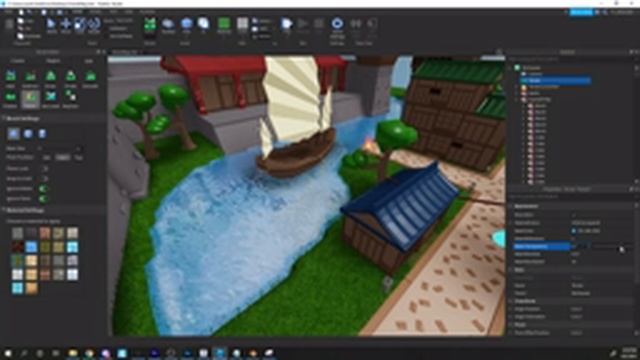Select the Grow terrain tool
This screenshot has width=640, height=360.
pos(51,78)
